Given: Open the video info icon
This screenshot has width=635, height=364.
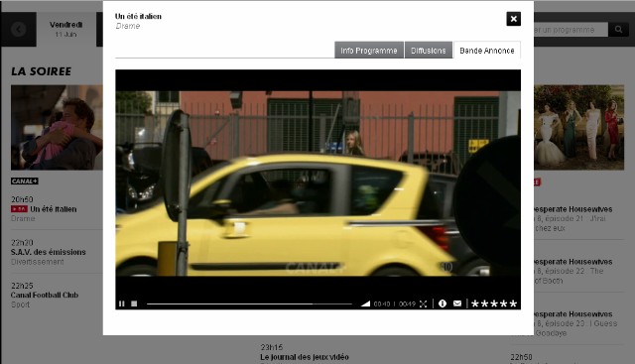Looking at the screenshot, I should 443,303.
